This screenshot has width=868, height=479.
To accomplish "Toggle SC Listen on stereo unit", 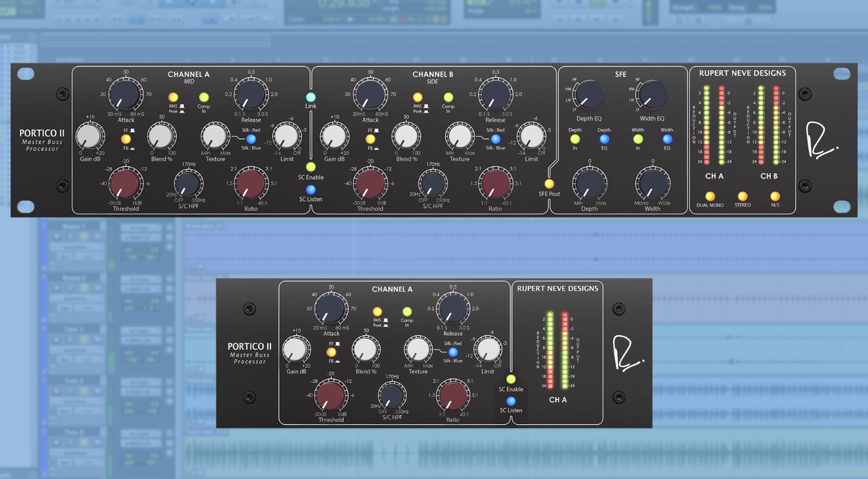I will pos(311,189).
